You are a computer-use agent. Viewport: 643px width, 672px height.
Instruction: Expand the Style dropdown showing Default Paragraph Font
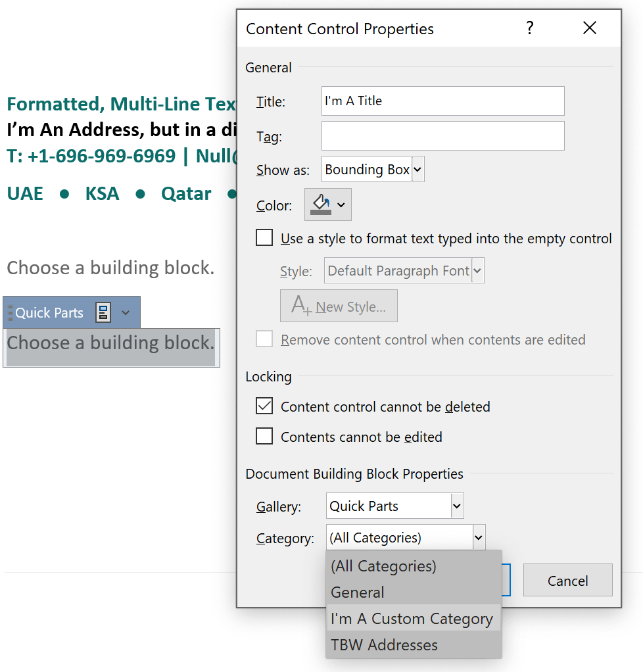(478, 270)
